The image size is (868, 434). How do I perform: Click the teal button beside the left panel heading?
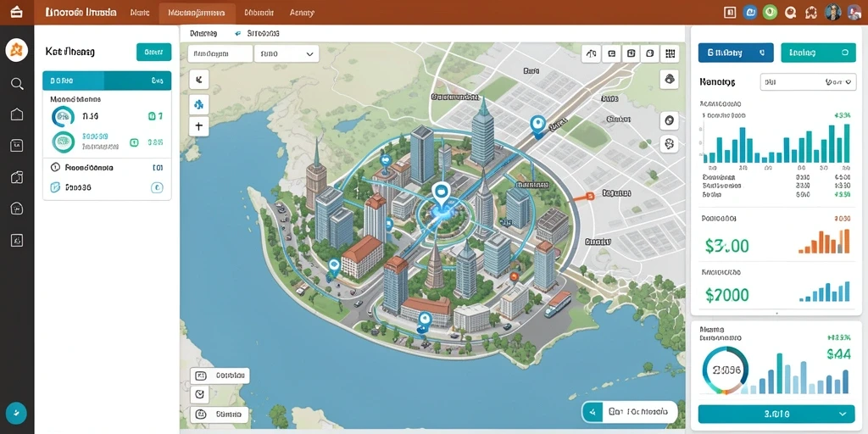click(x=153, y=52)
